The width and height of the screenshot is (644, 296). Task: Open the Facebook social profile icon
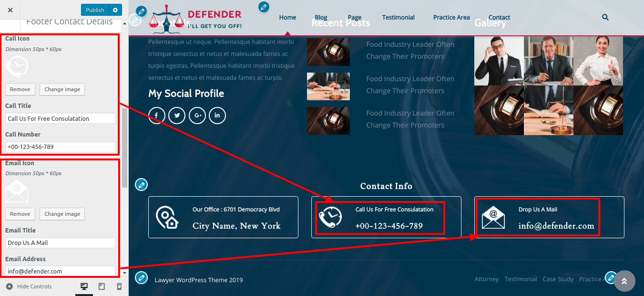157,116
